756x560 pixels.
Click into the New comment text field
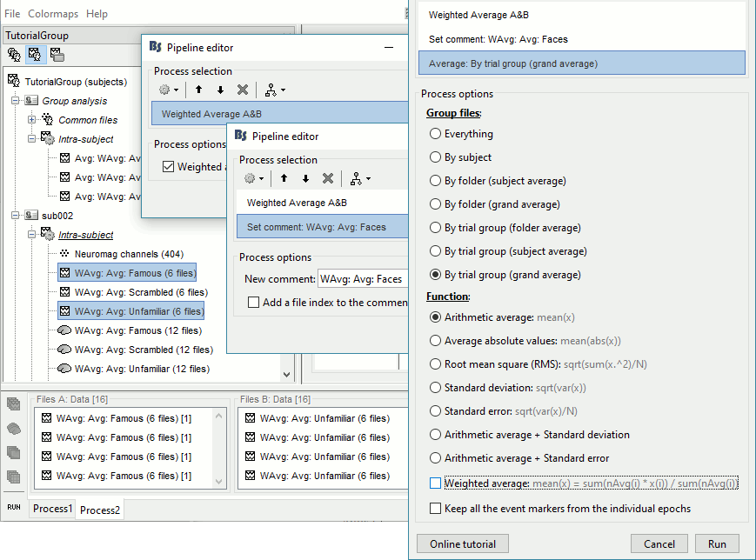click(x=362, y=279)
